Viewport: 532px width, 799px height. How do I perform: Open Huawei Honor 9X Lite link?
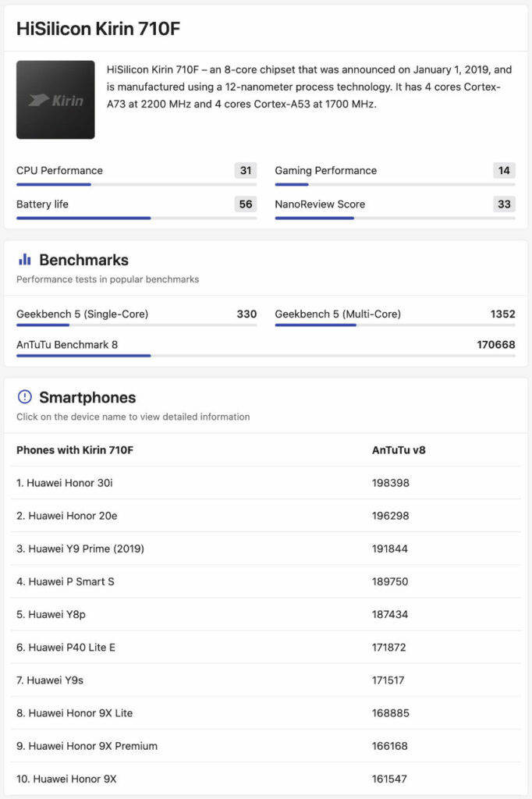(80, 713)
